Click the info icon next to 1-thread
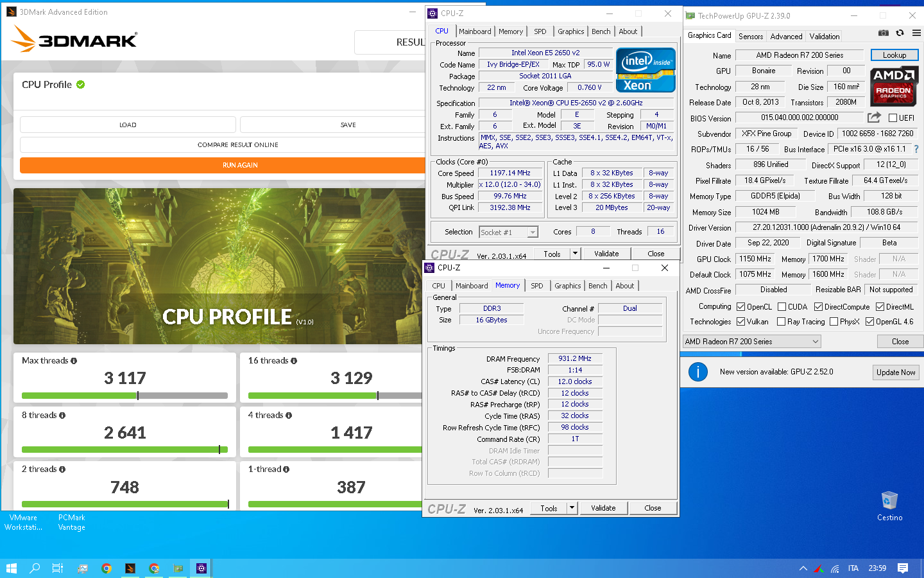The width and height of the screenshot is (924, 578). (x=286, y=469)
